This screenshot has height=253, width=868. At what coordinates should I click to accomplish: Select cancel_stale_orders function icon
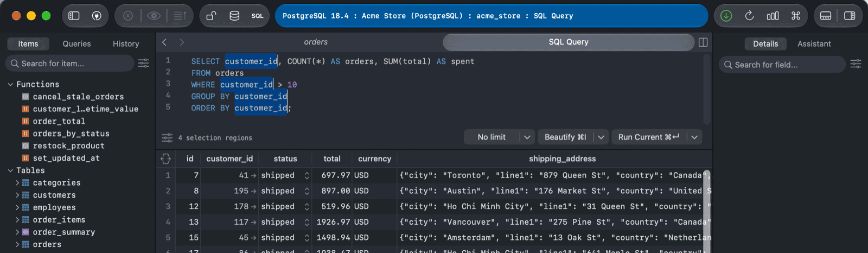25,97
